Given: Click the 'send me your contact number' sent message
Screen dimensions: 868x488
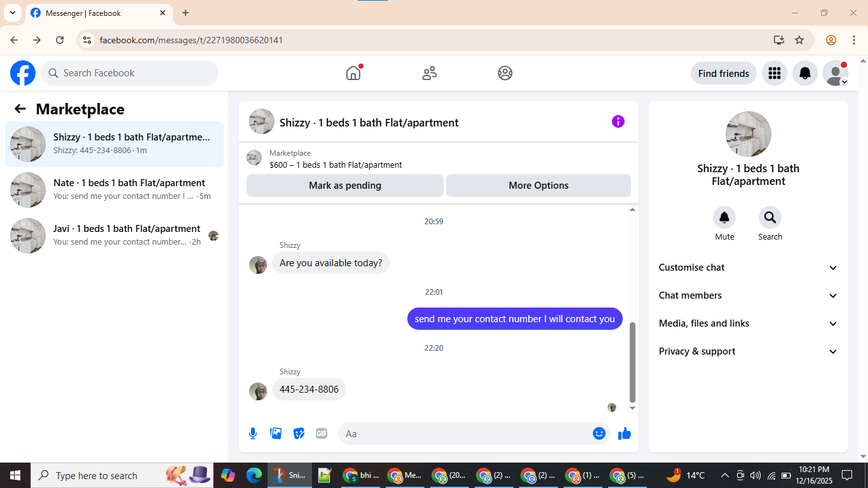Looking at the screenshot, I should [x=515, y=318].
